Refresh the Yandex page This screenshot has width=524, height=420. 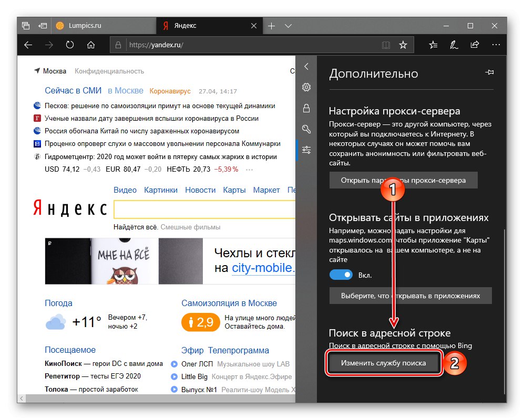click(x=70, y=45)
